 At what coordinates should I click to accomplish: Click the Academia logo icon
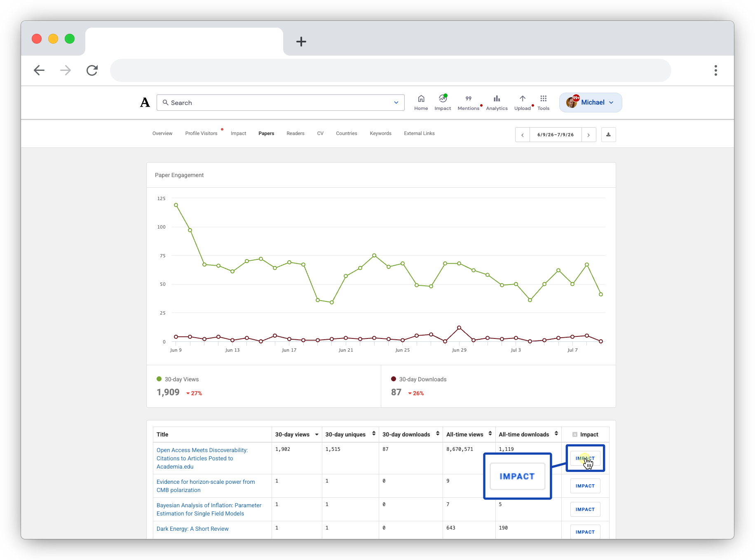click(x=145, y=103)
